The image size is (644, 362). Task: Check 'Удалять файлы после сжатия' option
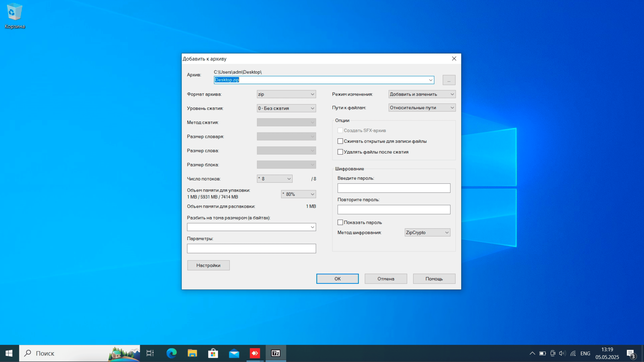[340, 152]
